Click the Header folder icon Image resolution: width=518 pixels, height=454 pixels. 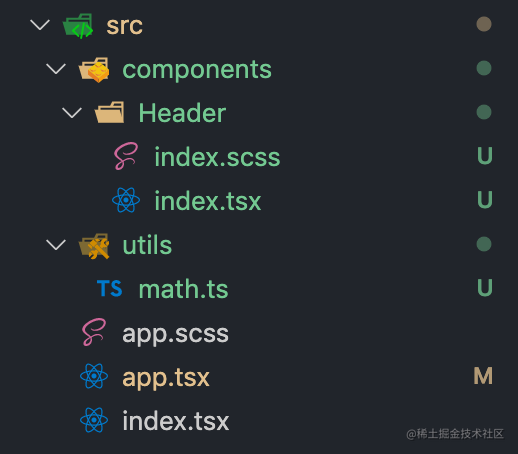coord(110,112)
